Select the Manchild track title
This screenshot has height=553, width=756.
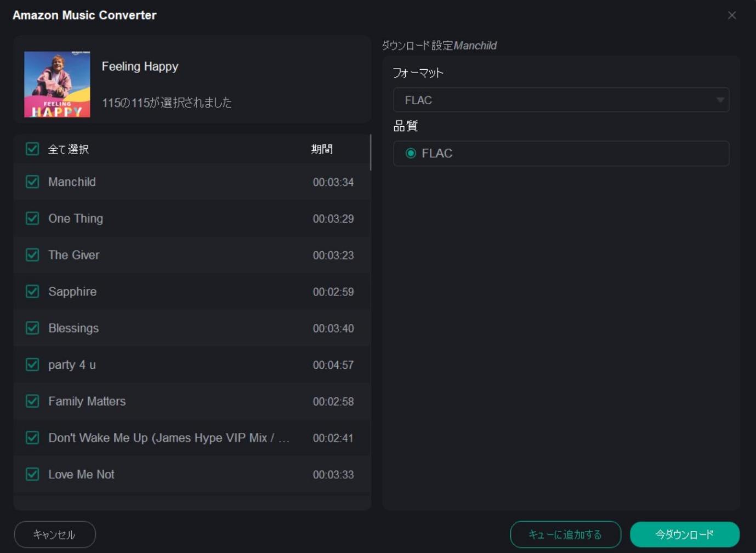coord(72,182)
